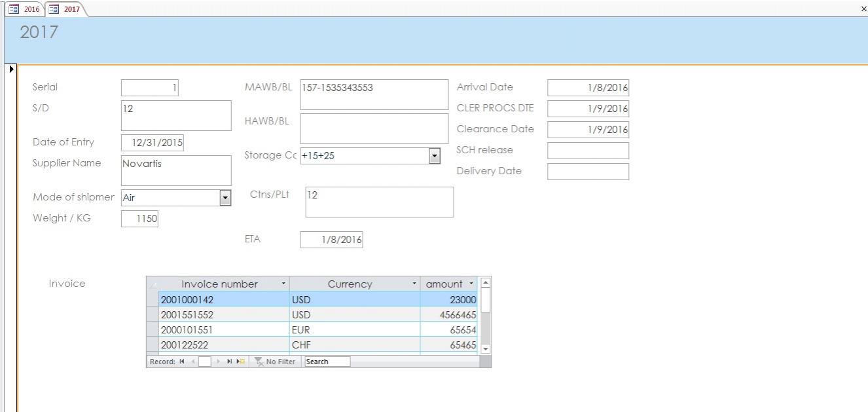Viewport: 868px width, 412px height.
Task: Click the record selector arrow beside the form
Action: coord(11,68)
